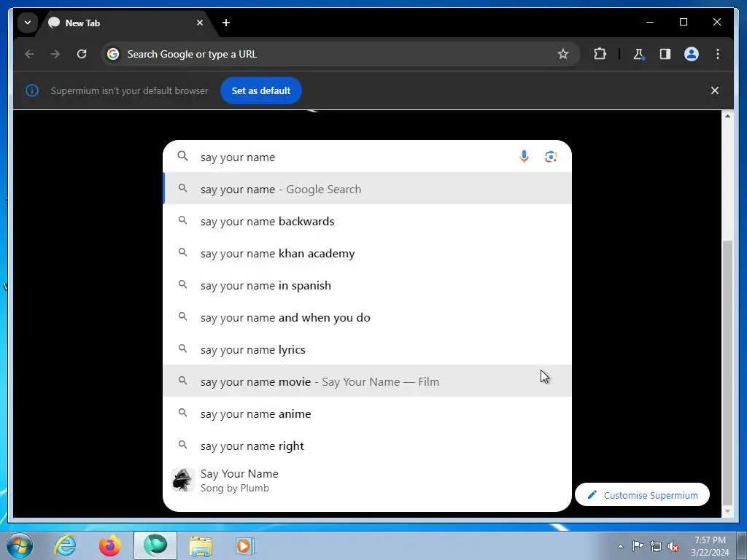Viewport: 747px width, 560px height.
Task: Toggle the side panel icon
Action: tap(665, 54)
